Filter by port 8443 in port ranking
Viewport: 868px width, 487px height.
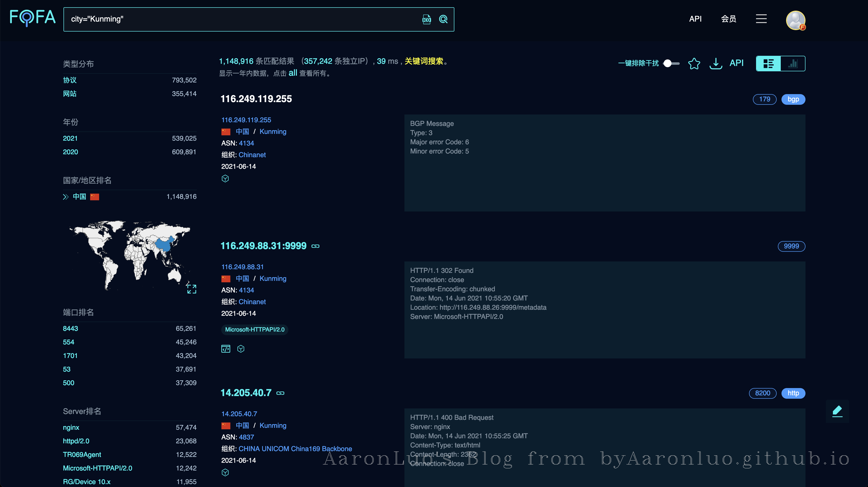click(x=71, y=328)
